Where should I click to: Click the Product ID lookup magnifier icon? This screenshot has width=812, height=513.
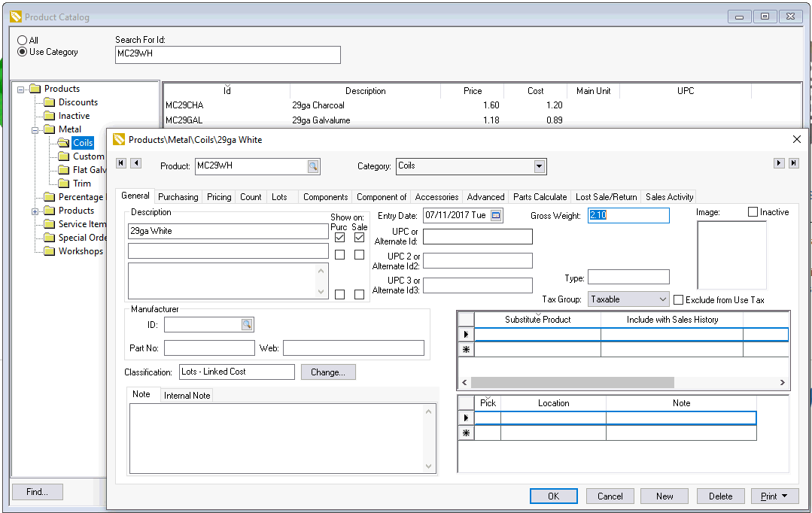click(x=312, y=166)
